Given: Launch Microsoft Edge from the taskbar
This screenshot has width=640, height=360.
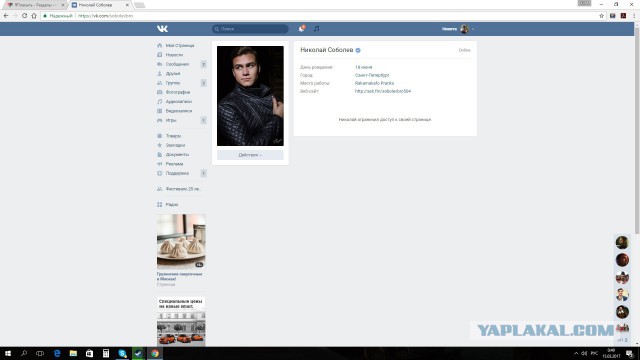Looking at the screenshot, I should pos(57,353).
